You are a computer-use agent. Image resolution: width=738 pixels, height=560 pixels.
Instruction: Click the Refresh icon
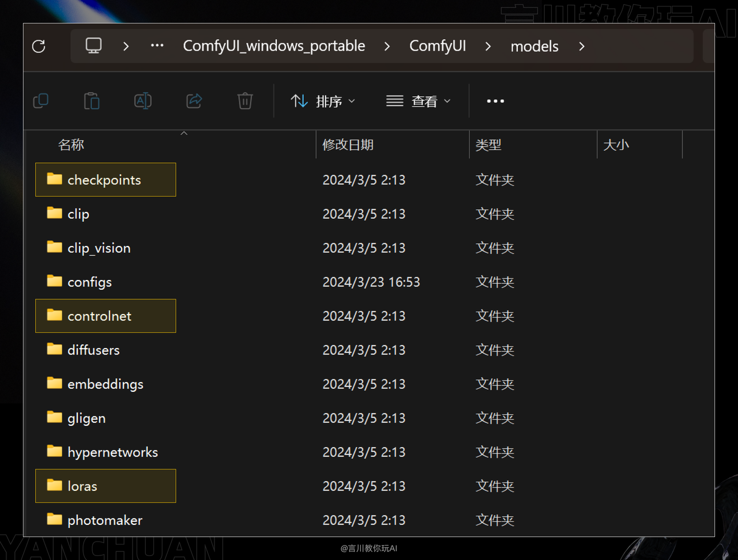38,46
